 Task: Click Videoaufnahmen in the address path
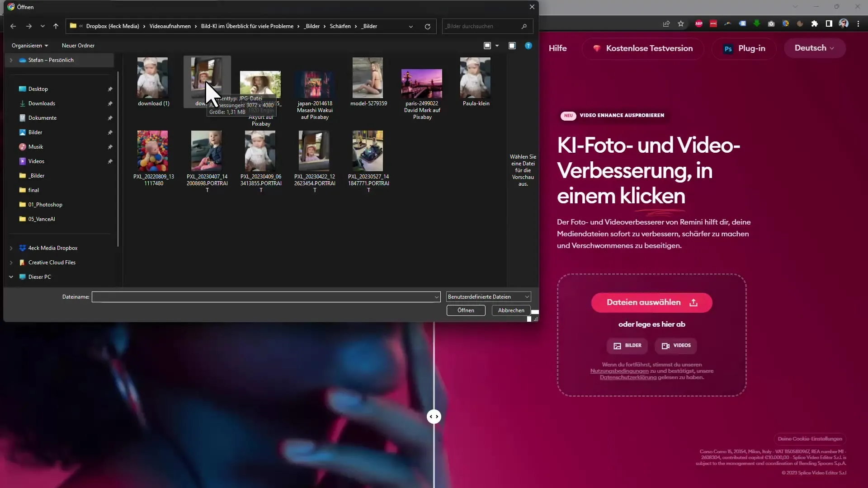(170, 26)
